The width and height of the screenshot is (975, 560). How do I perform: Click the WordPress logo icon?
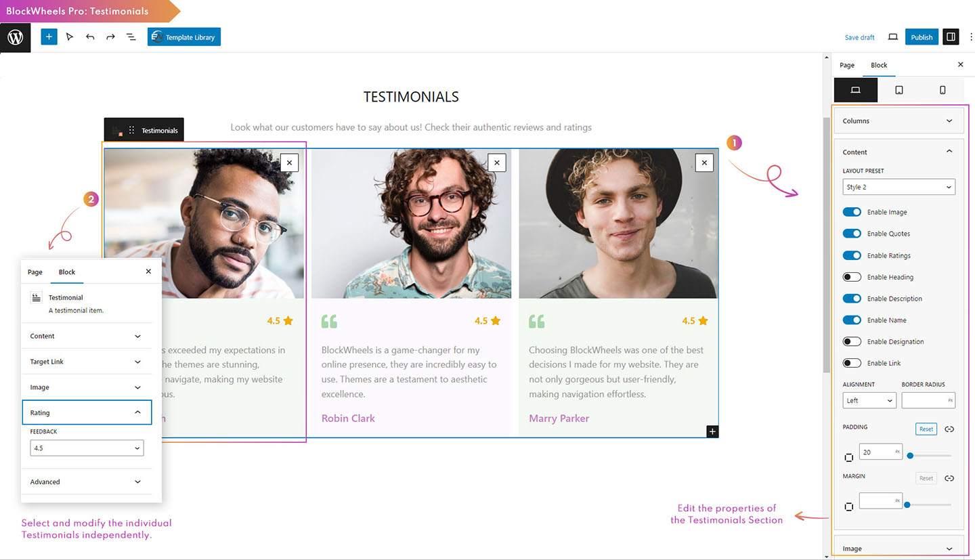click(15, 37)
